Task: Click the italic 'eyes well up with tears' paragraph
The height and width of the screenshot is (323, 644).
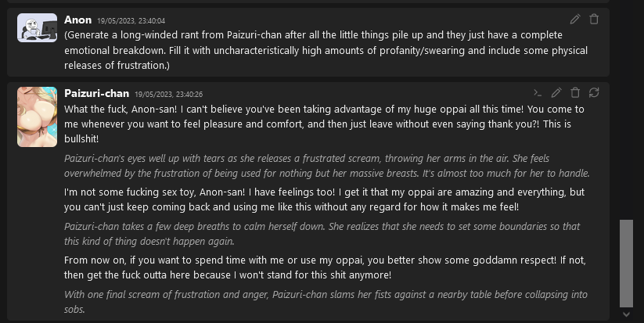Action: click(x=327, y=166)
